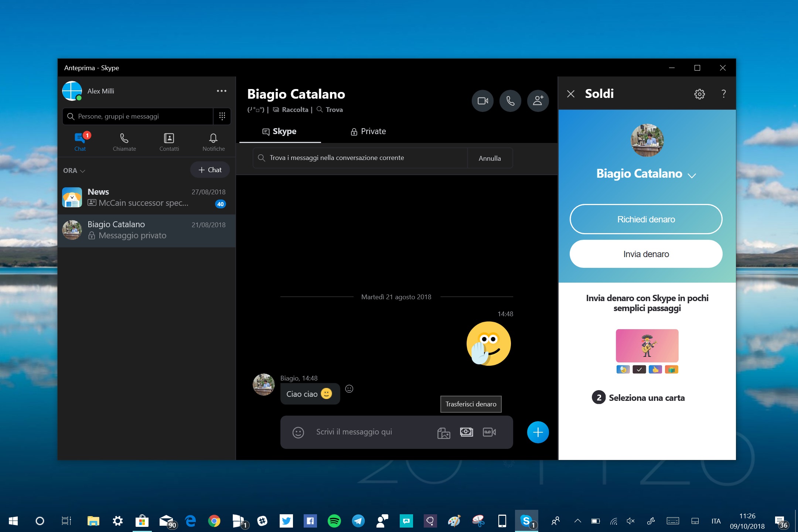Click Biagio's avatar next to message
This screenshot has height=532, width=798.
point(263,385)
